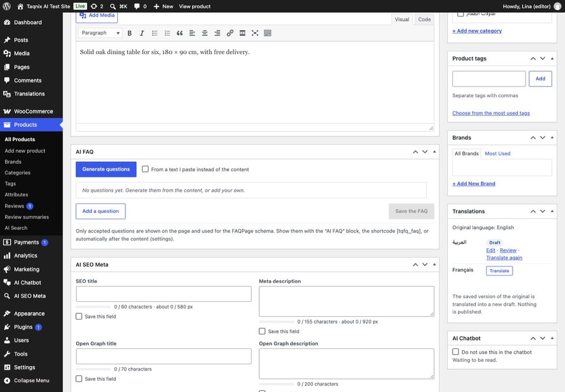Align text left in editor
The width and height of the screenshot is (565, 392).
point(192,33)
